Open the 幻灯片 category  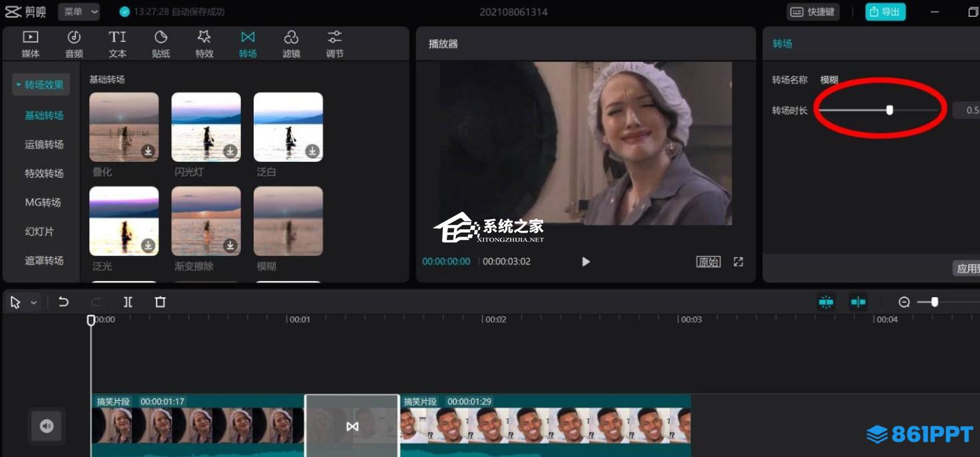coord(39,232)
